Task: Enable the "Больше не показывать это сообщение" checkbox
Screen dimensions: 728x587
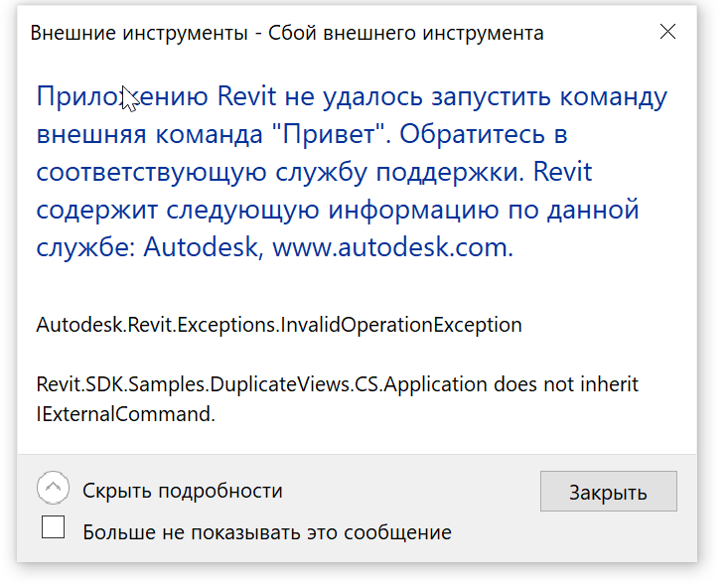Action: (x=54, y=527)
